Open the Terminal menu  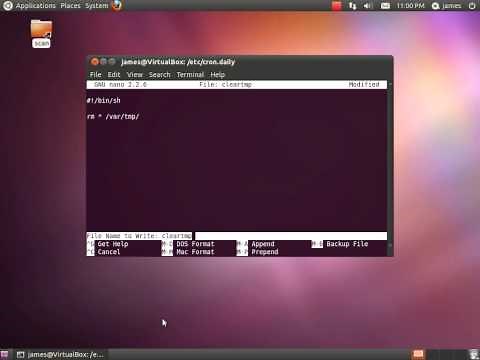coord(190,75)
